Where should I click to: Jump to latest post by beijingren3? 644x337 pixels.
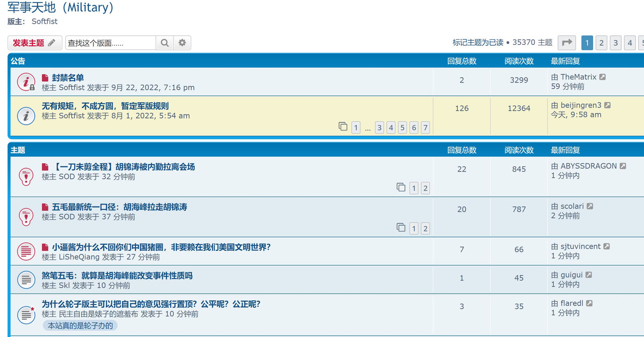coord(607,105)
